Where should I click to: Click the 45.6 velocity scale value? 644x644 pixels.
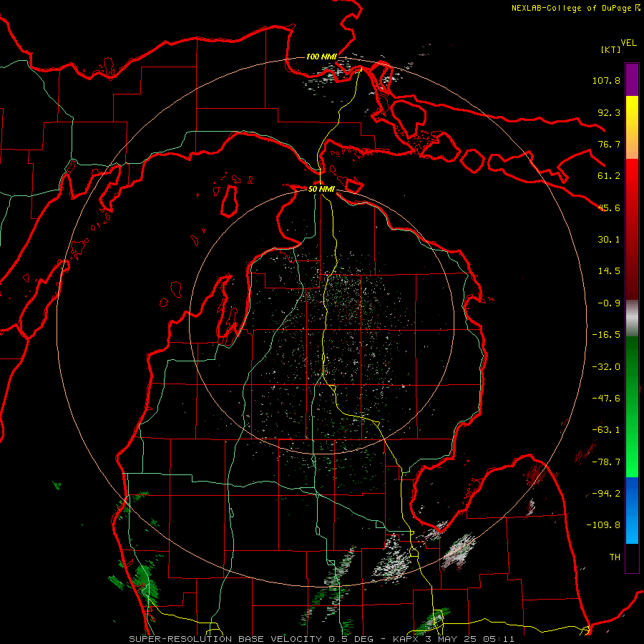coord(609,208)
